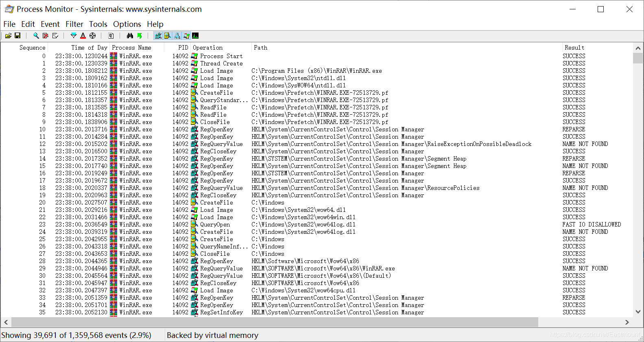
Task: Click the horizontal scrollbar left arrow
Action: (6, 322)
